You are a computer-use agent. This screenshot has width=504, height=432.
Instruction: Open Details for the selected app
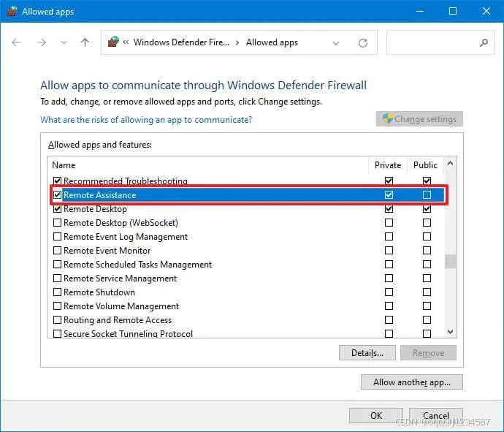point(367,353)
